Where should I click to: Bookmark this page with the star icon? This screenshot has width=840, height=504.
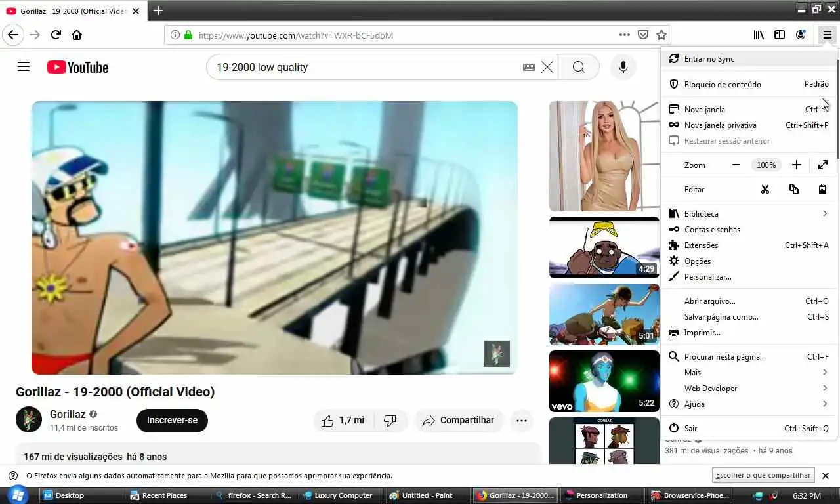click(x=661, y=35)
